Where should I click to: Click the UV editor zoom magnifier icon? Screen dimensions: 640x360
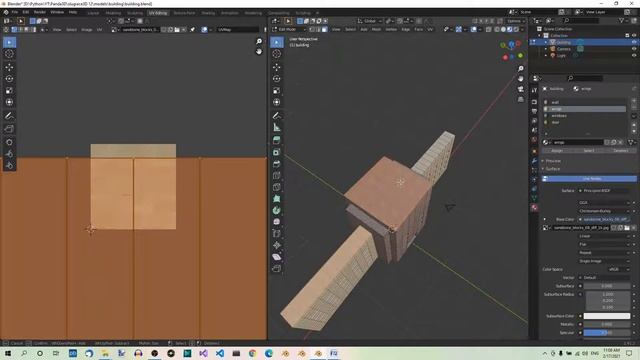coord(259,42)
